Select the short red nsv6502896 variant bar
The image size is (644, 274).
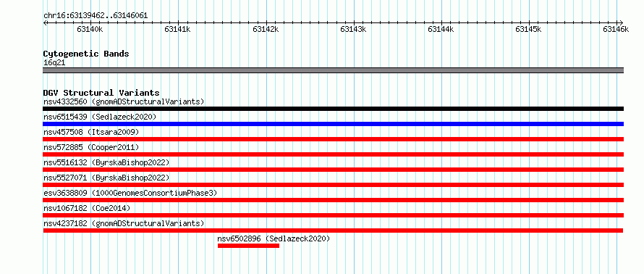tap(248, 246)
